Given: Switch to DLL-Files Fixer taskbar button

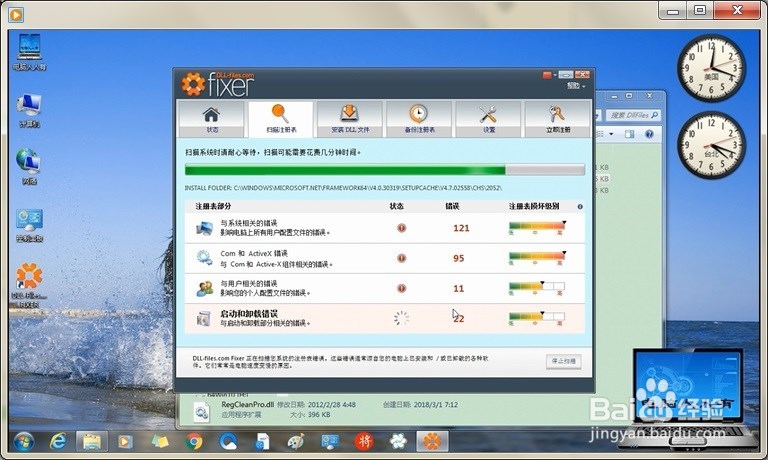Looking at the screenshot, I should pyautogui.click(x=432, y=441).
